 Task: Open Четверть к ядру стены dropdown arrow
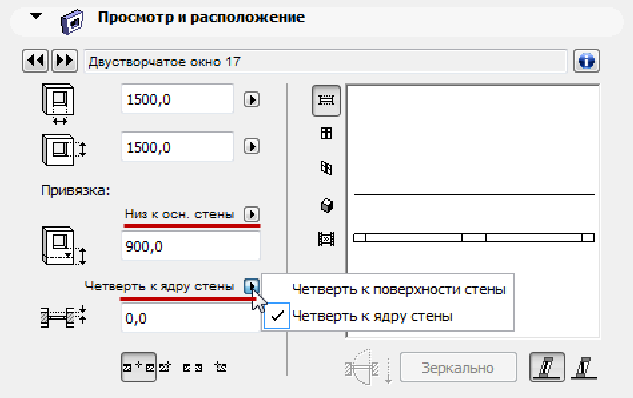[252, 287]
